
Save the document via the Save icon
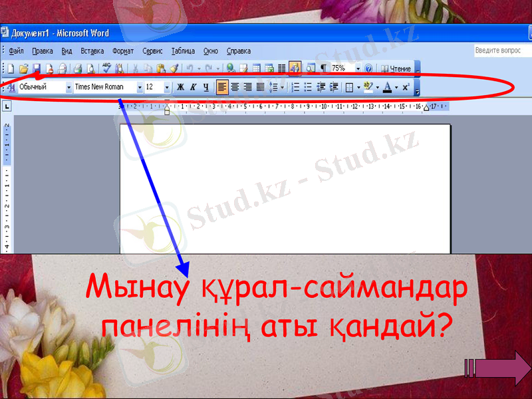(37, 68)
